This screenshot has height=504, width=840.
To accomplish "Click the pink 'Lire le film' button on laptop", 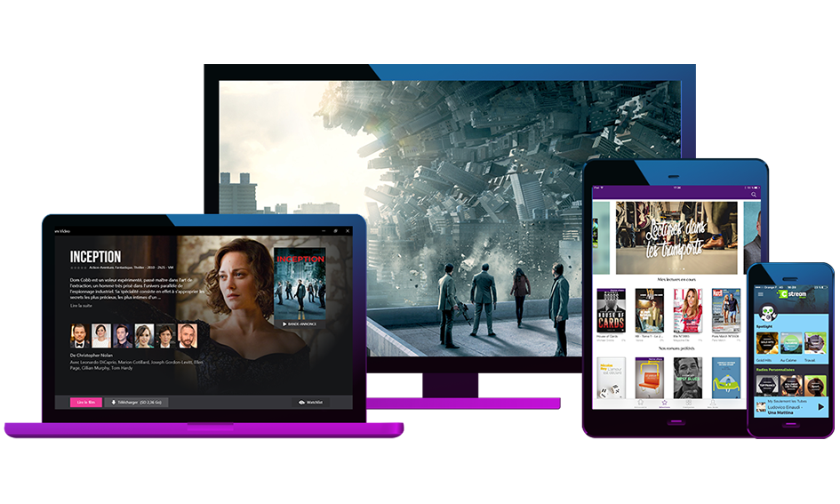I will click(x=85, y=403).
